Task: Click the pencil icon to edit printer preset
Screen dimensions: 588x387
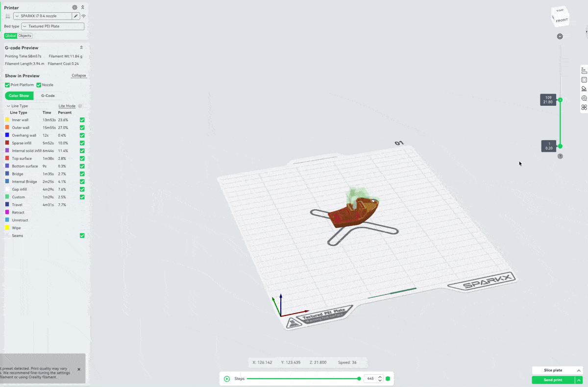Action: coord(76,16)
